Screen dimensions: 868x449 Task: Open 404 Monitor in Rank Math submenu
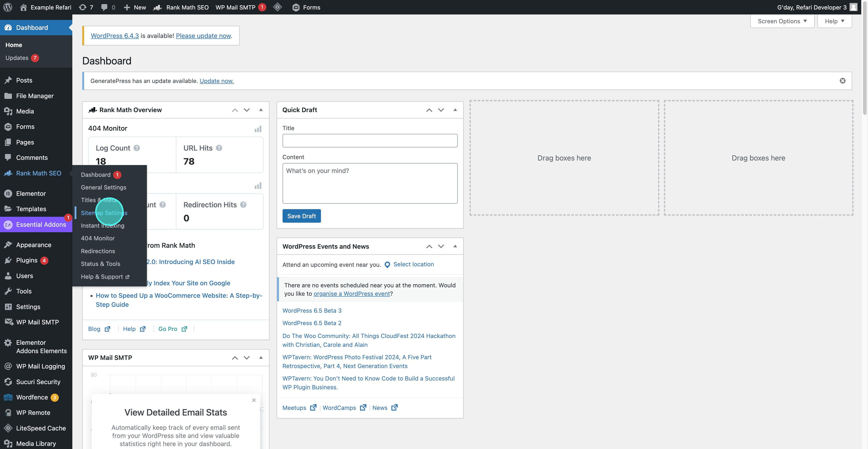(x=98, y=238)
